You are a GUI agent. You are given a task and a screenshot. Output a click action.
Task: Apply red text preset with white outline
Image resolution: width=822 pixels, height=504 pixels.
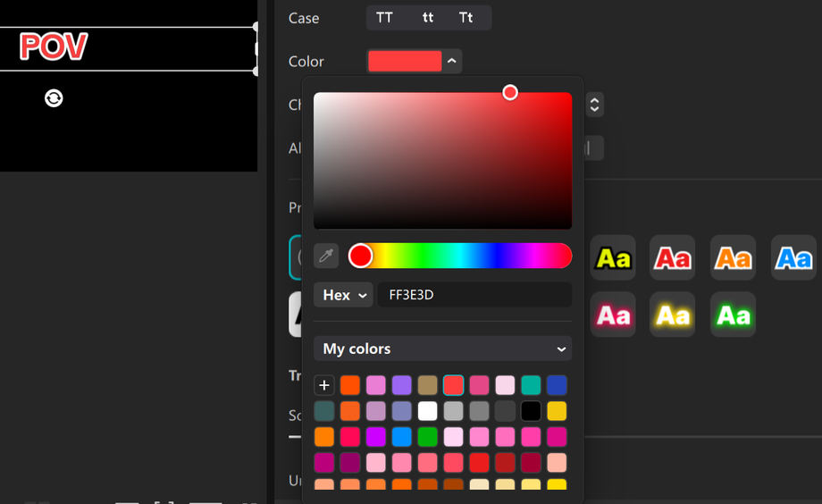673,258
